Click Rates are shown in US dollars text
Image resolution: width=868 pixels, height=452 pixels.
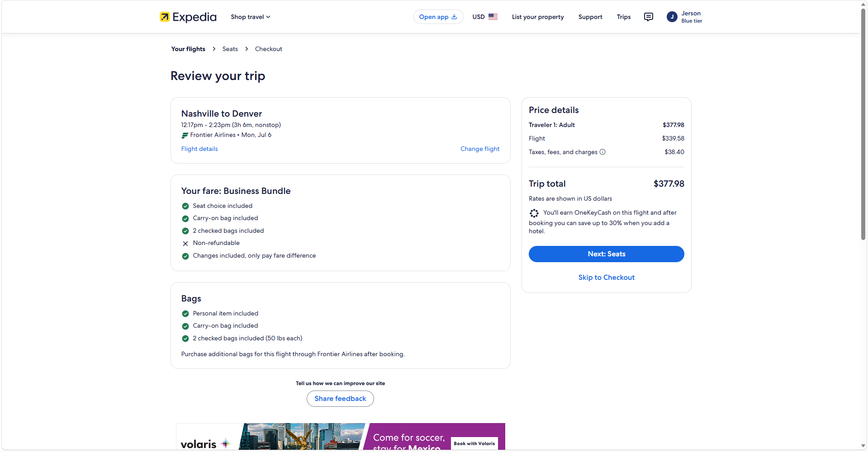(x=570, y=198)
